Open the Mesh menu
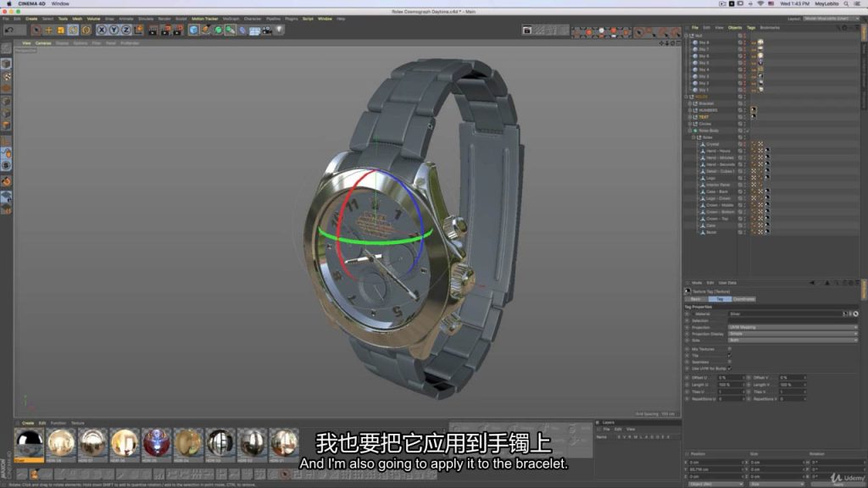868x488 pixels. [x=77, y=19]
